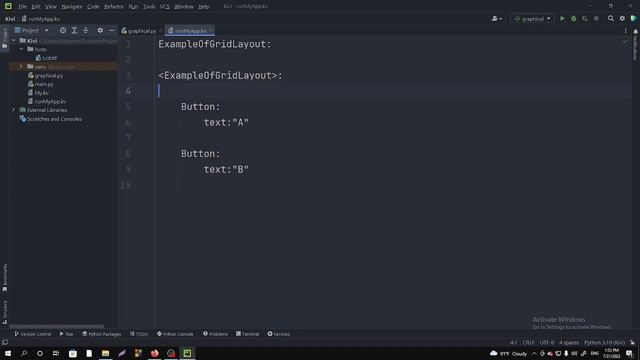
Task: Select graphical.py in project tree
Action: pyautogui.click(x=45, y=76)
